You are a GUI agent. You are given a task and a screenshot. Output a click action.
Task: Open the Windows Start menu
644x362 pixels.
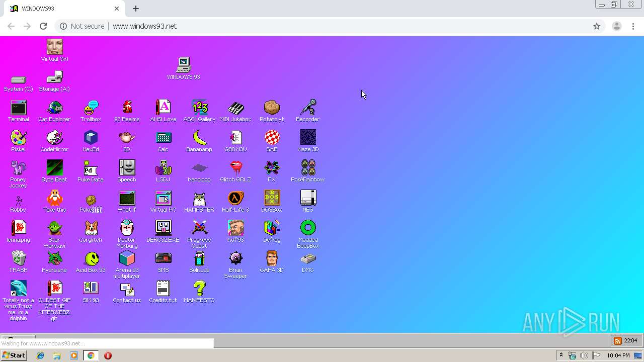click(14, 355)
